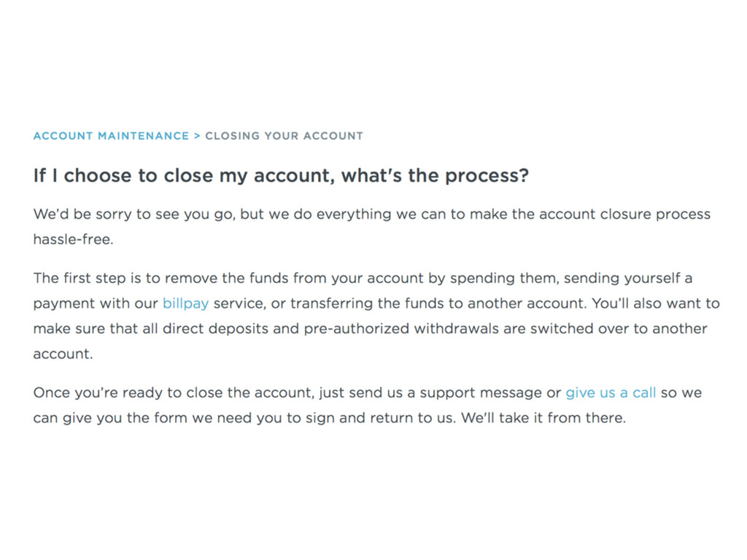Image resolution: width=747 pixels, height=560 pixels.
Task: Open the Account Maintenance breadcrumb link
Action: 111,136
